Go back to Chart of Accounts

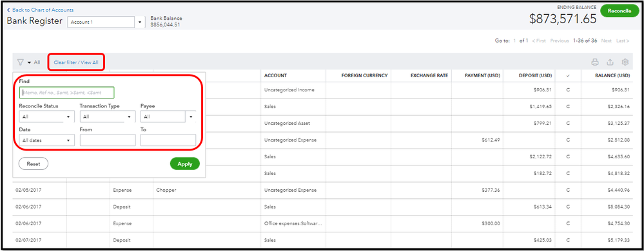click(40, 10)
